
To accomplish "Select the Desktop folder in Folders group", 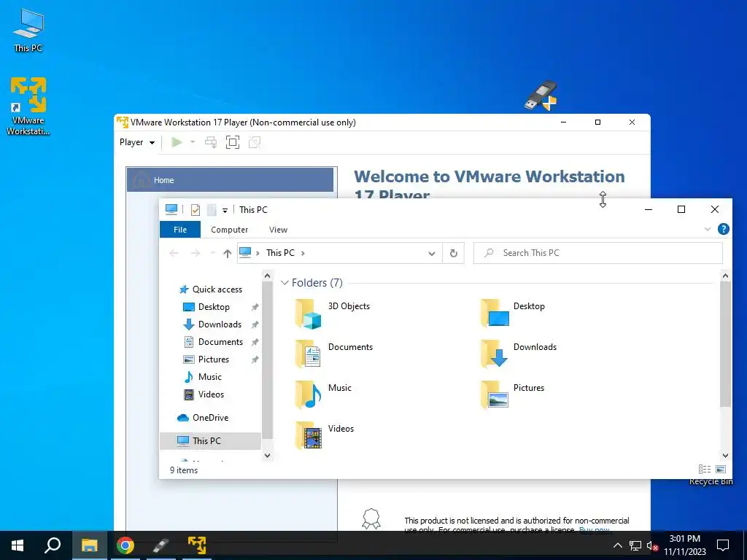I will click(512, 314).
